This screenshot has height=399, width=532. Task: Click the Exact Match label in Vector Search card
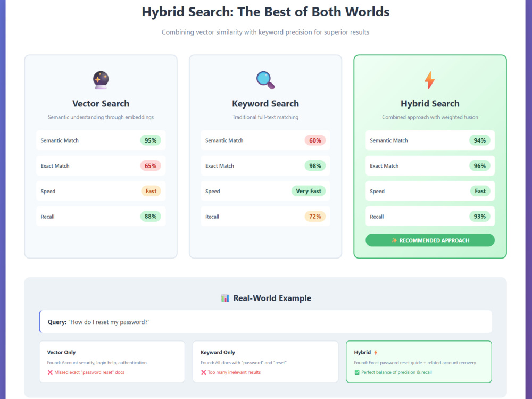(55, 166)
